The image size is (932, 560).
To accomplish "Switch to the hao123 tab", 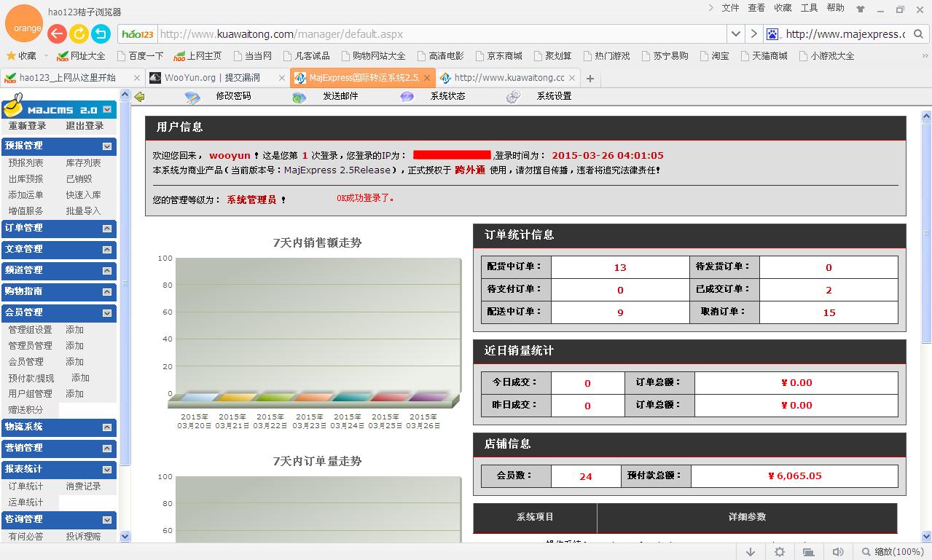I will tap(72, 78).
